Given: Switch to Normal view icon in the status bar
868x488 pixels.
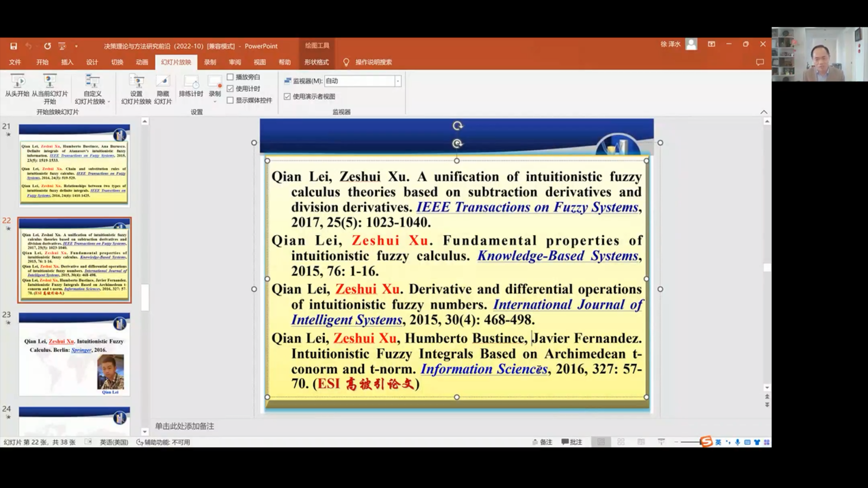Looking at the screenshot, I should click(x=601, y=442).
